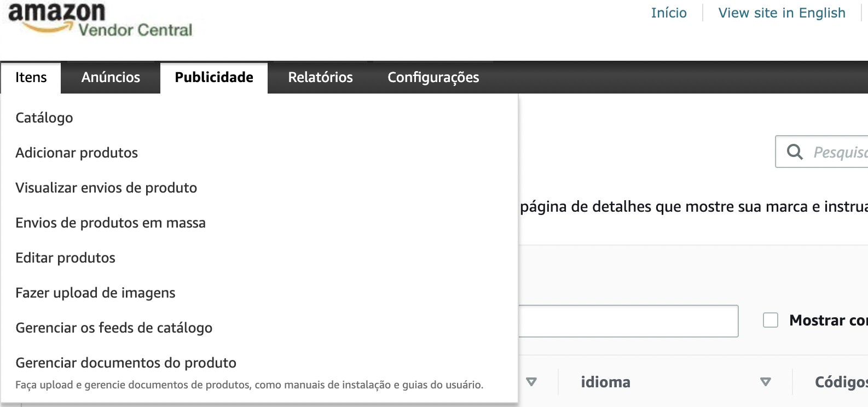Screen dimensions: 868x407
Task: Follow the Início link
Action: coord(669,13)
